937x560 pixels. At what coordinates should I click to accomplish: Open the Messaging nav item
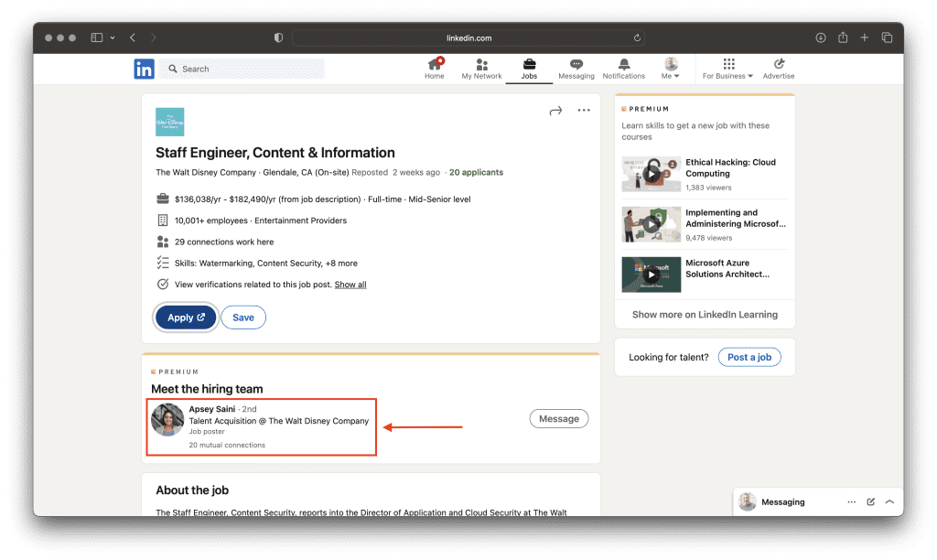pos(576,69)
